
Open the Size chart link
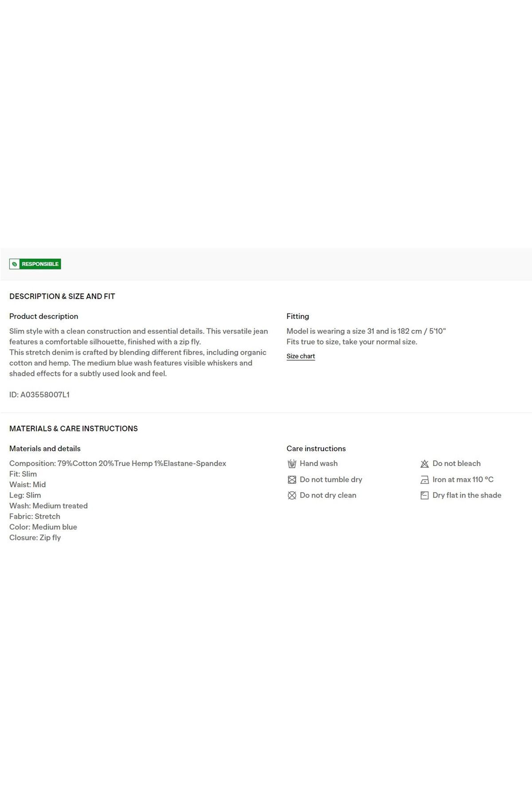click(x=301, y=356)
